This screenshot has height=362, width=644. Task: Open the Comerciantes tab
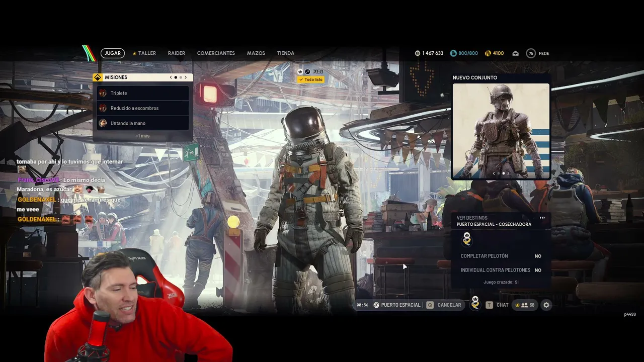coord(216,53)
